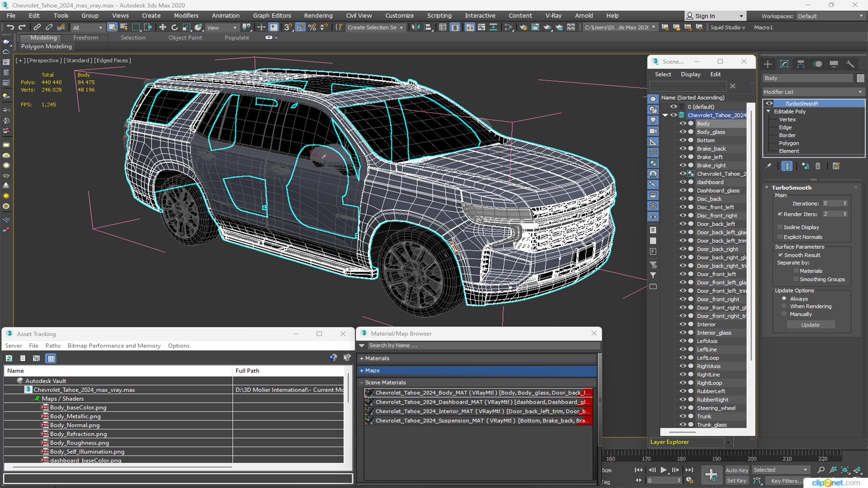Check Separate by Smoothing Groups checkbox

[796, 280]
